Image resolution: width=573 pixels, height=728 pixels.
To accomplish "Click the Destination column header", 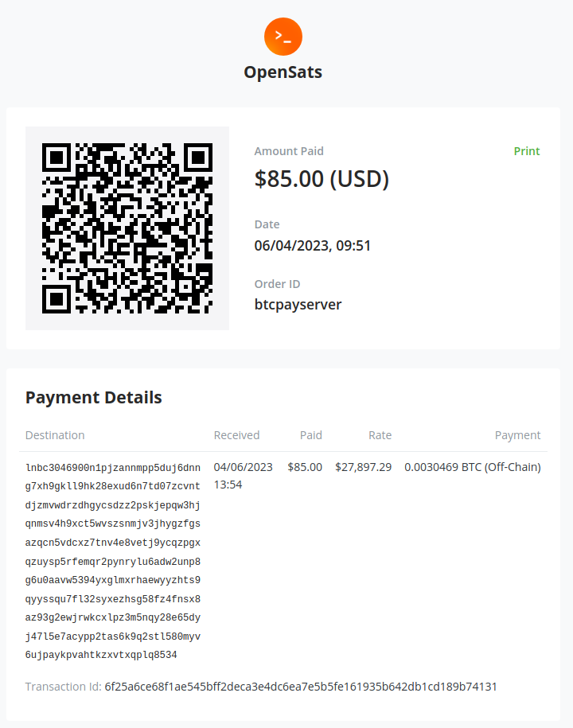I will (x=55, y=435).
